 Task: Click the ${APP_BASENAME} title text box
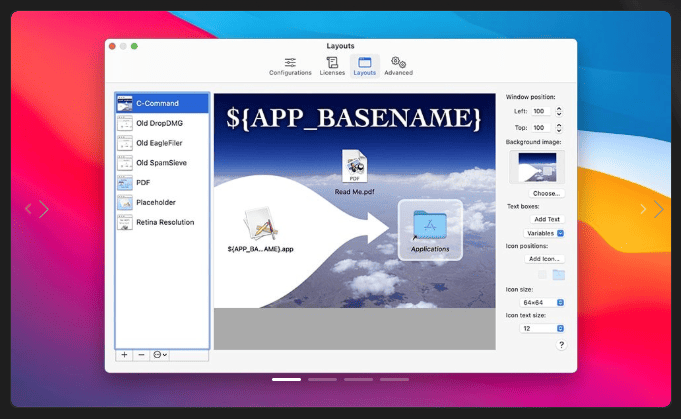tap(354, 118)
